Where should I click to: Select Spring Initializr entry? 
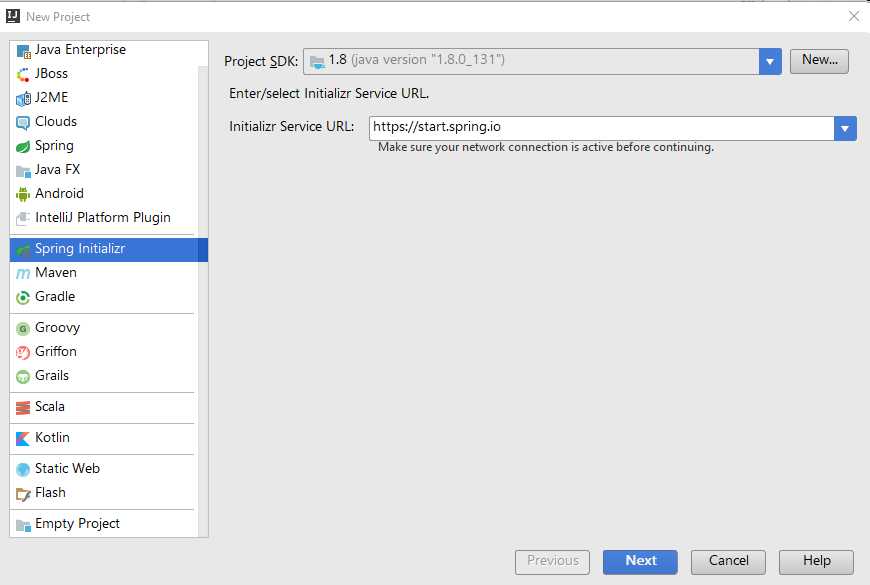coord(109,249)
